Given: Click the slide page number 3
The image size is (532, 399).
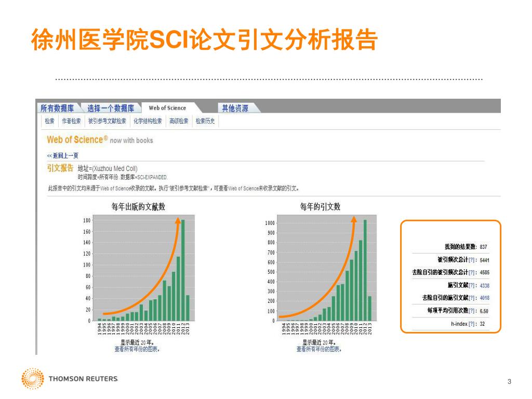Looking at the screenshot, I should tap(509, 382).
